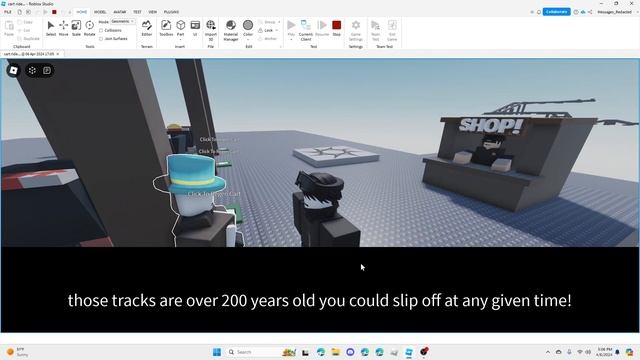Open the taskbar clock and date

pos(604,352)
